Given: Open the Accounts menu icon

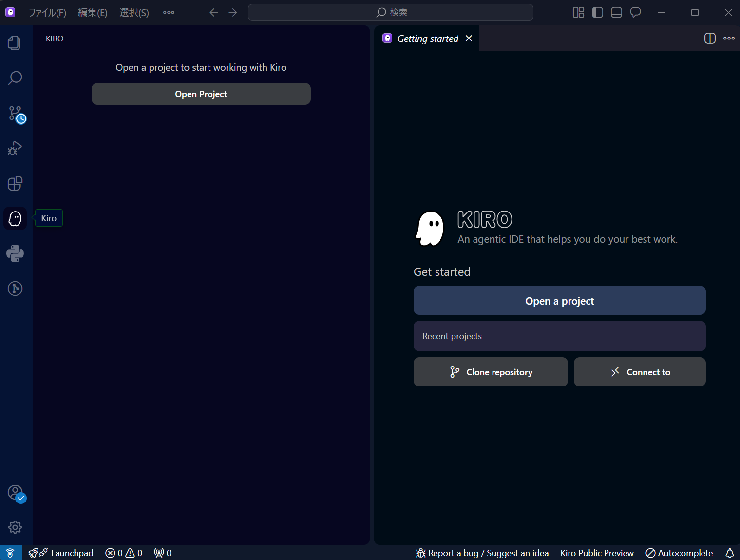Looking at the screenshot, I should click(x=16, y=493).
